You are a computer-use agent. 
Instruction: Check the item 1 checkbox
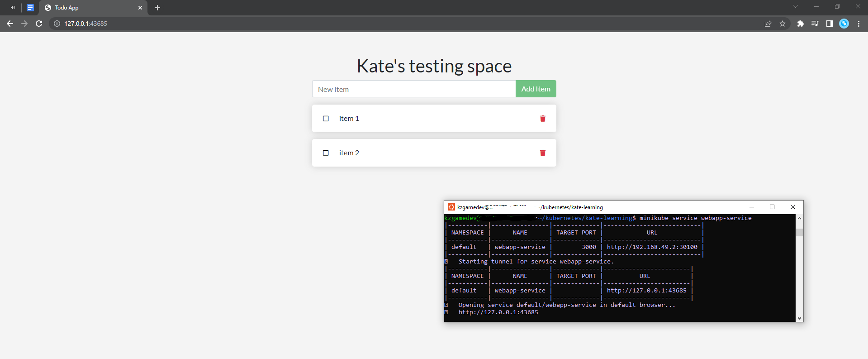[x=326, y=119]
